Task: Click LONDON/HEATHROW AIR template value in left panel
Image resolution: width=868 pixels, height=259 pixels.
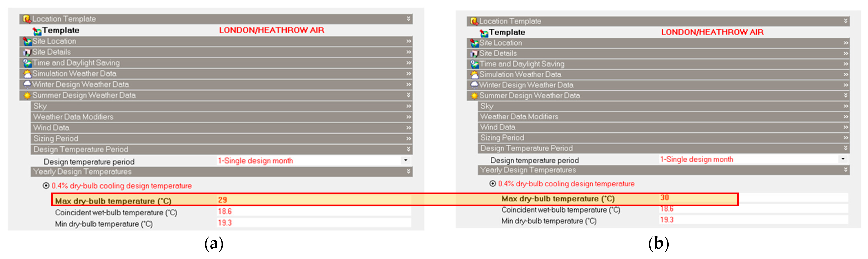Action: pos(271,30)
